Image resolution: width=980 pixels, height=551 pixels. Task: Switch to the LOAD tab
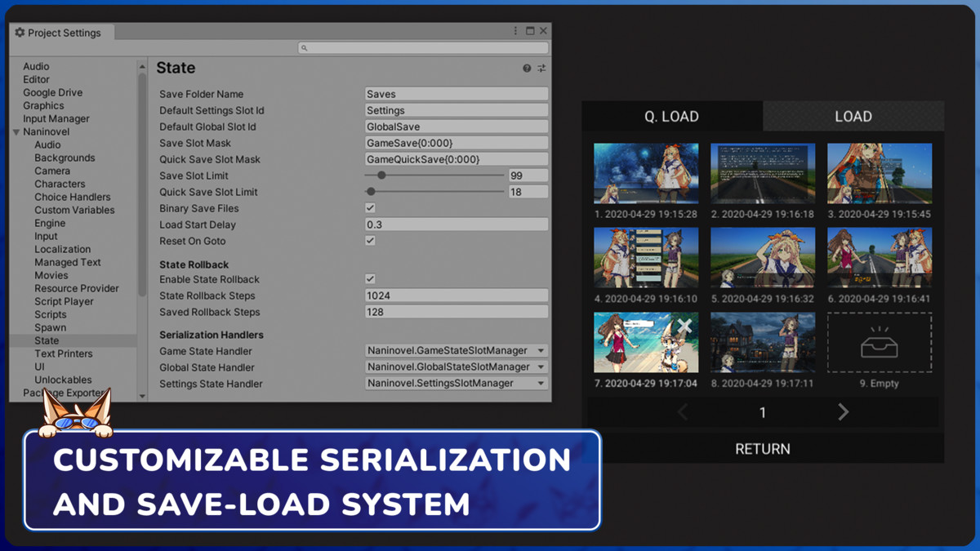tap(853, 116)
